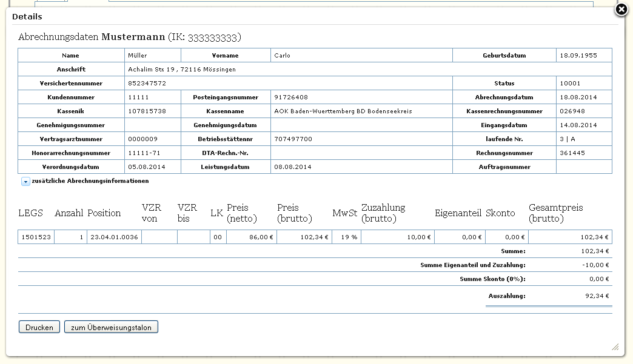
Task: Click Zuzahlung value 10,00 €
Action: click(418, 237)
